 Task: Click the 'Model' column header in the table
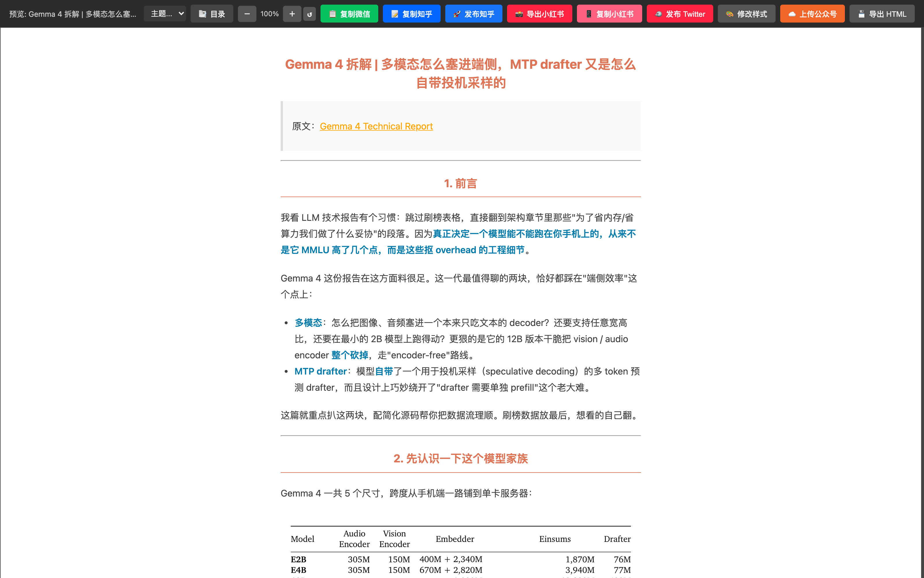click(x=302, y=539)
